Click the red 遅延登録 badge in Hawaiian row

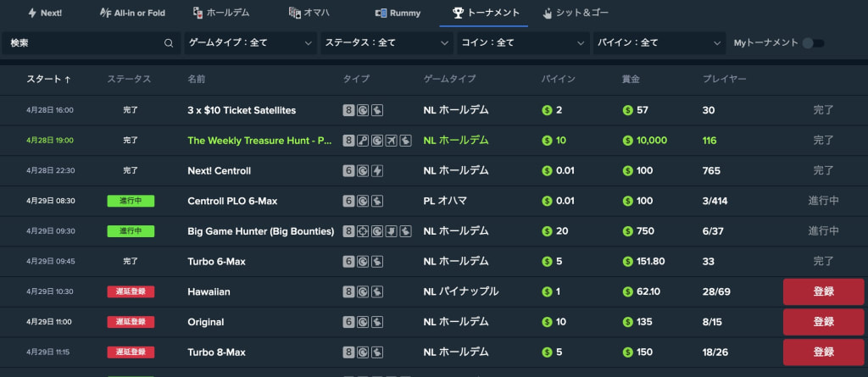point(131,291)
